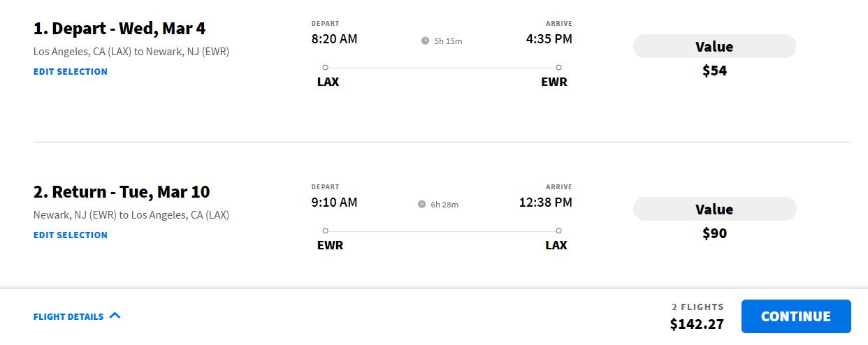Screen dimensions: 868x345
Task: Click the clock icon beside 5h 15m
Action: [425, 41]
